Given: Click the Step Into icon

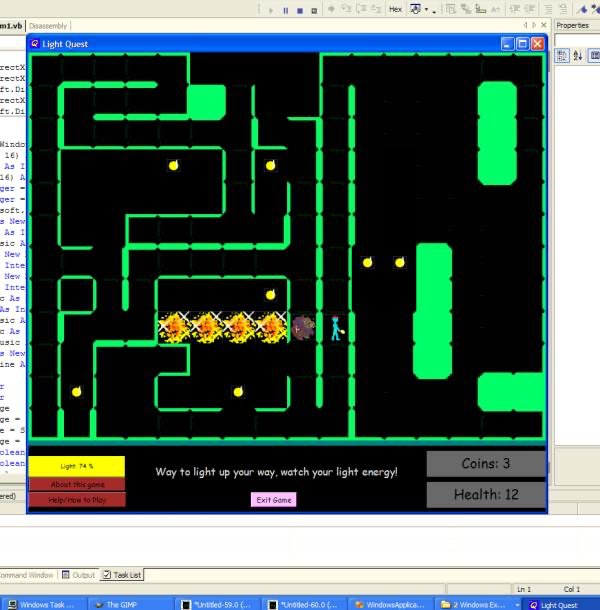Looking at the screenshot, I should (x=346, y=9).
